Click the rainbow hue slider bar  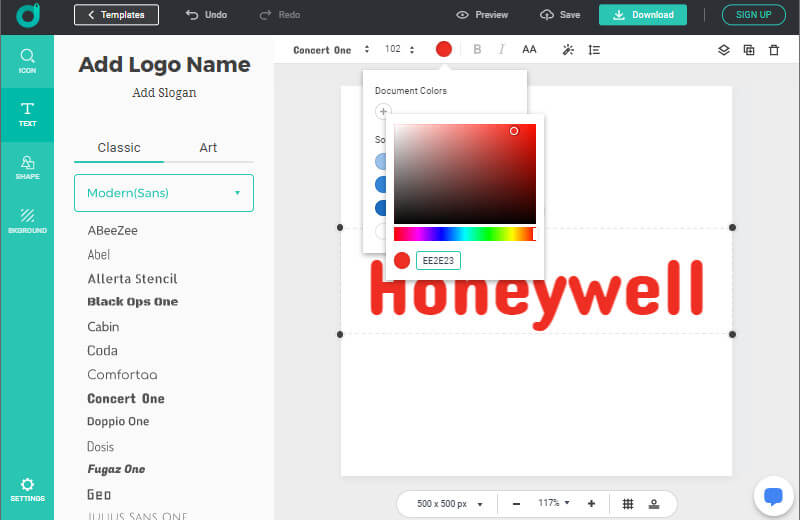[465, 234]
